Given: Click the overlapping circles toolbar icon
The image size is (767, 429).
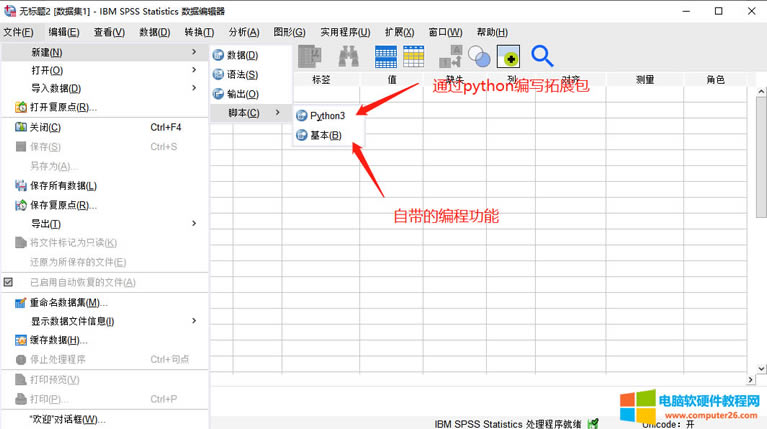Looking at the screenshot, I should [479, 57].
